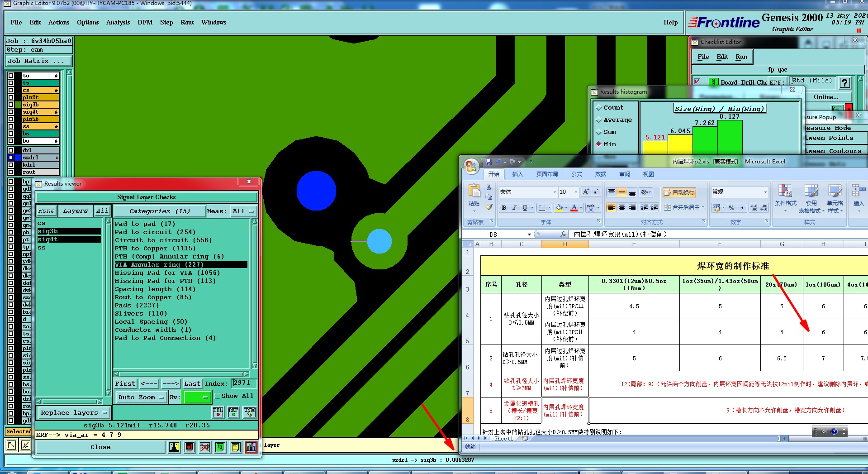This screenshot has height=474, width=868.
Task: Click the next result arrow button
Action: pos(171,384)
